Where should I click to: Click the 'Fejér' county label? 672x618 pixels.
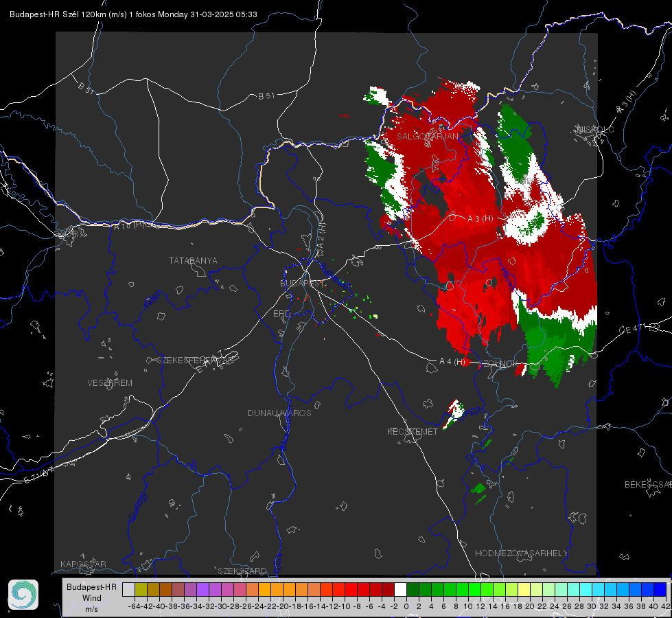(x=153, y=300)
